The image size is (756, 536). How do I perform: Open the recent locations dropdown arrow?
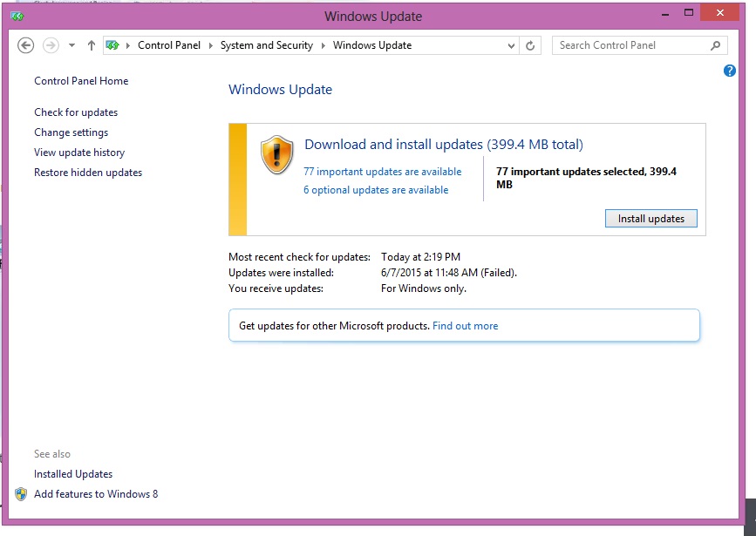click(x=72, y=45)
